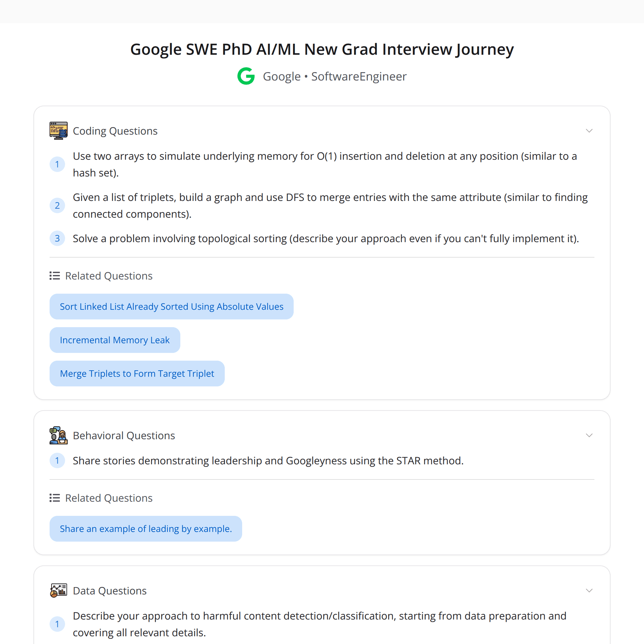Open the Incremental Memory Leak question
Viewport: 644px width, 644px height.
pos(115,340)
